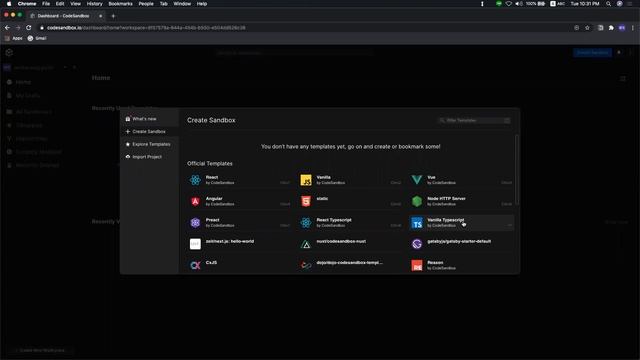
Task: Open the Bookmarks menu
Action: pyautogui.click(x=120, y=4)
